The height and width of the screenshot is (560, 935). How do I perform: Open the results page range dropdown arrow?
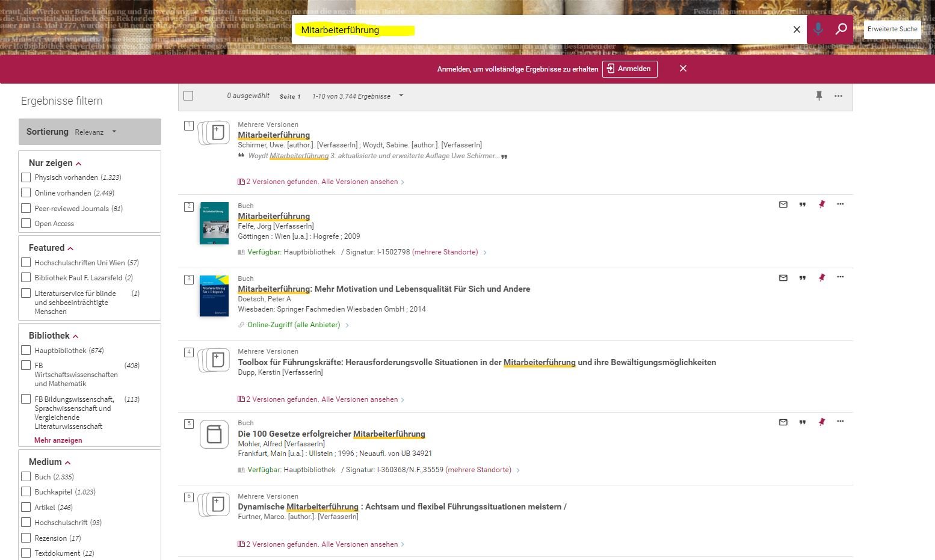click(401, 96)
